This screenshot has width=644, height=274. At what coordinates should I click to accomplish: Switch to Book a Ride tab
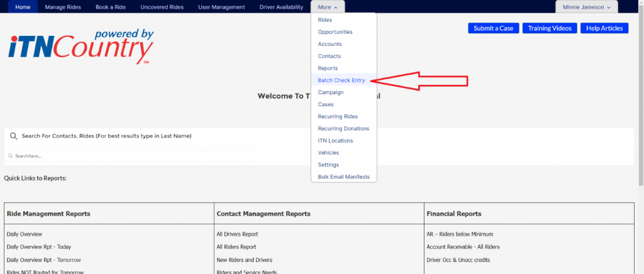click(111, 7)
